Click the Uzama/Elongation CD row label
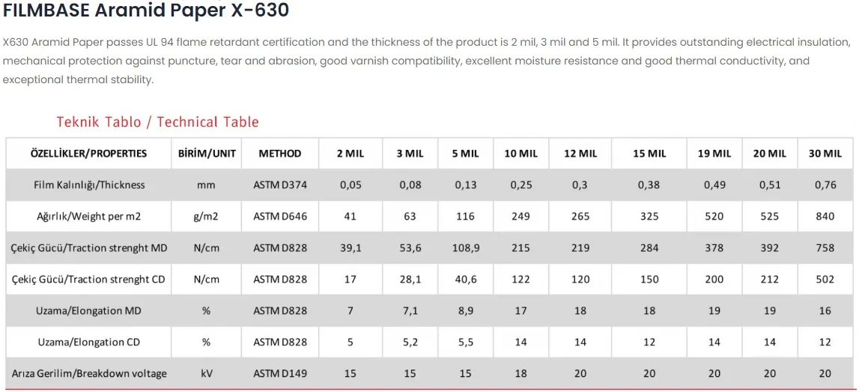Viewport: 868px width, 392px height. 89,343
